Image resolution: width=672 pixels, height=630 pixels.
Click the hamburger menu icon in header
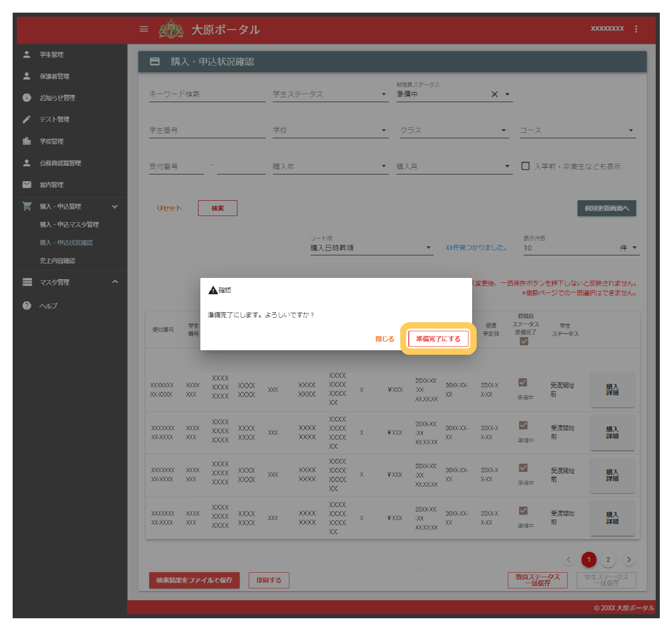[144, 29]
